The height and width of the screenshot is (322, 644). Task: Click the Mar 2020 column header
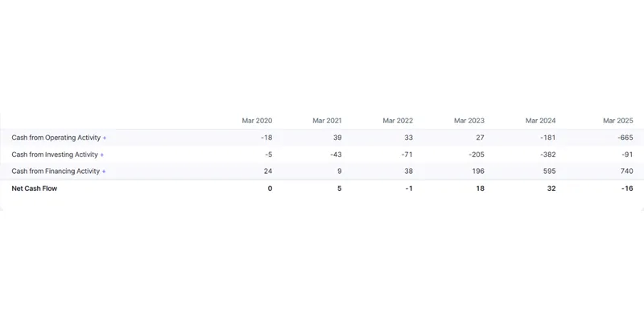(257, 121)
